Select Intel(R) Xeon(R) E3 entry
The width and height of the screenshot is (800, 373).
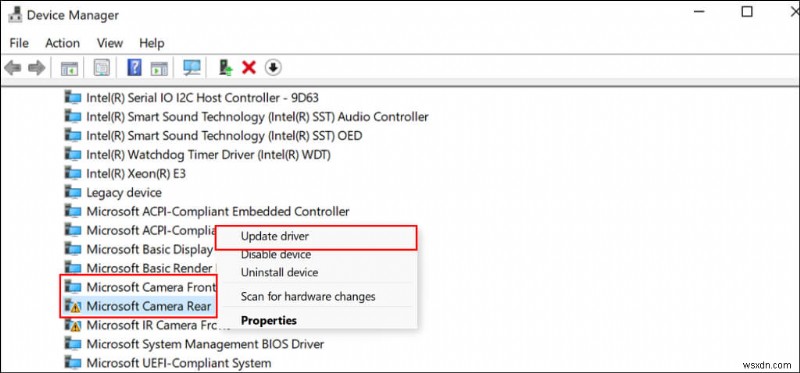coord(136,173)
